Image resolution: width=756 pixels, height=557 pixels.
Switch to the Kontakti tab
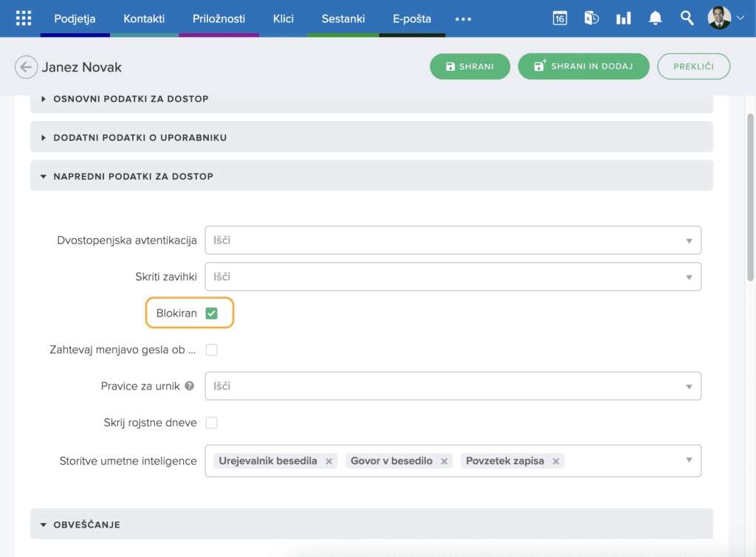[144, 18]
